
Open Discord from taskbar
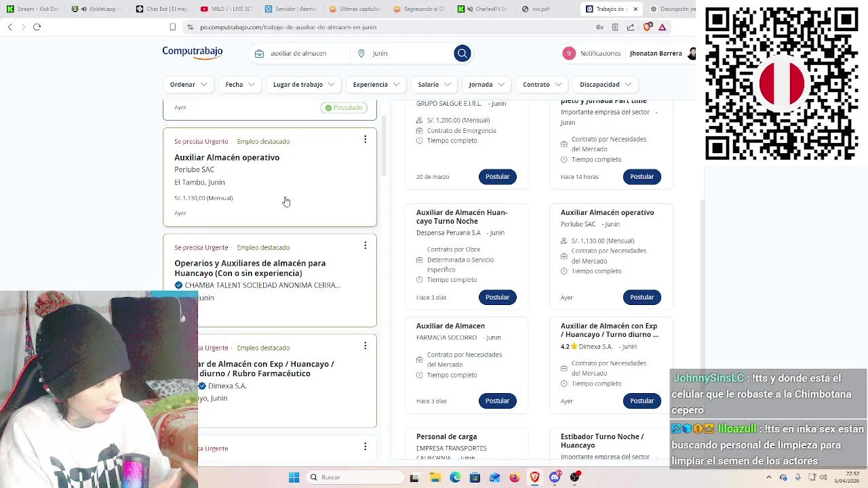tap(555, 477)
